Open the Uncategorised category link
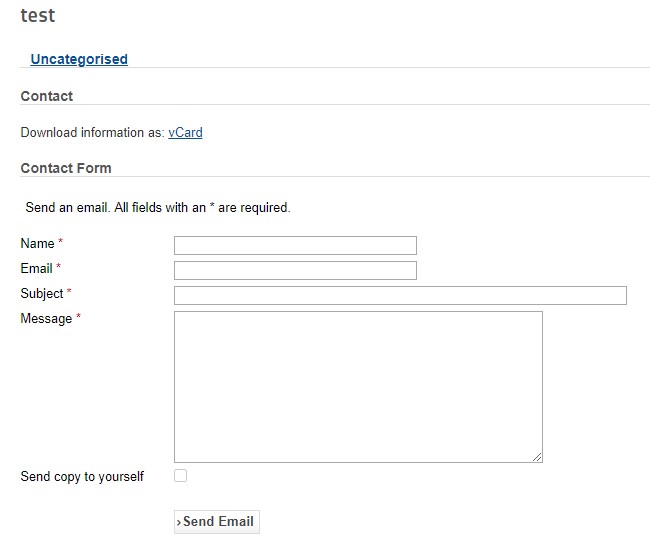 click(79, 59)
